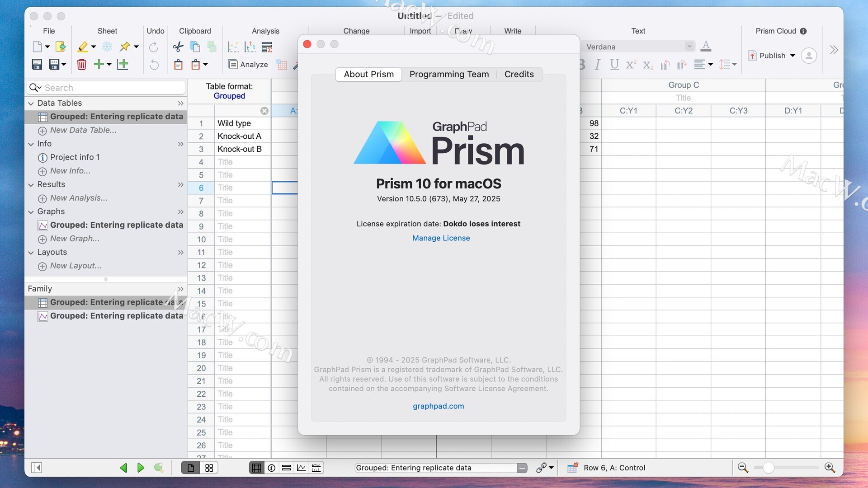Show graphs section icon in bottom bar
Image resolution: width=868 pixels, height=488 pixels.
tap(301, 468)
